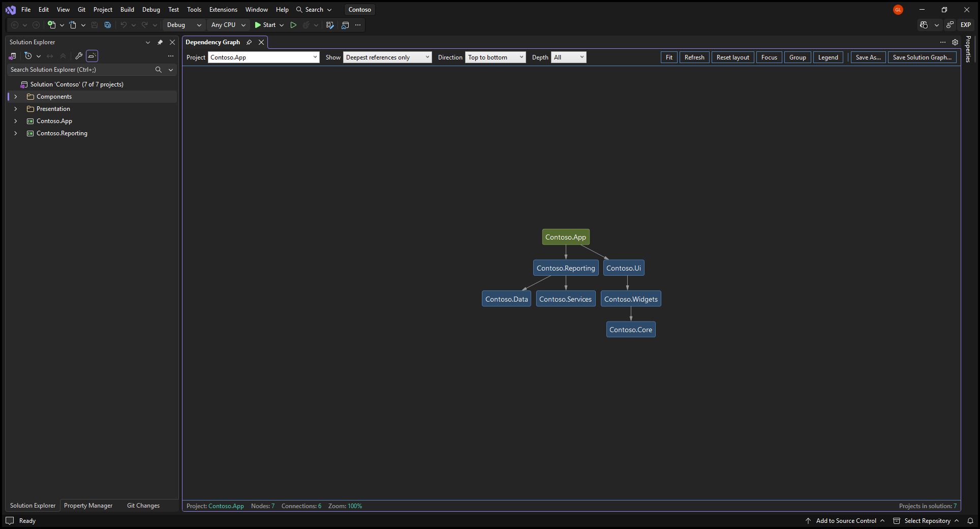
Task: Open the Build menu
Action: click(x=127, y=10)
